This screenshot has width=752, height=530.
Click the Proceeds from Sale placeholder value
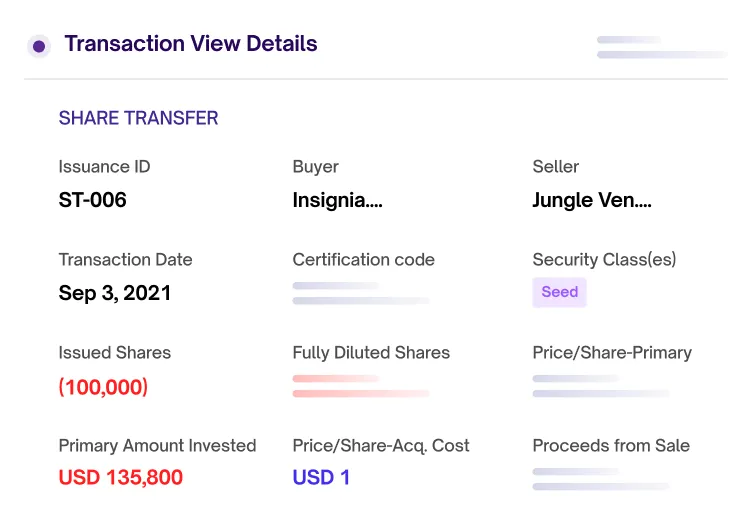(600, 478)
